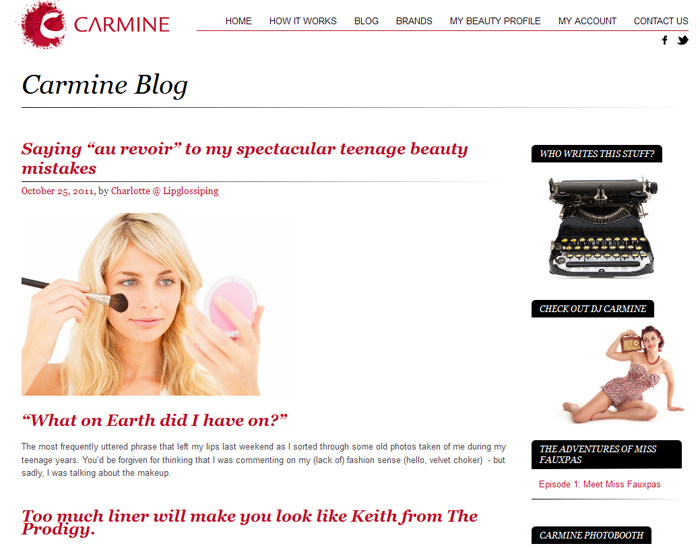Screen dimensions: 700x548
Task: Open the HOME menu item
Action: pos(238,21)
